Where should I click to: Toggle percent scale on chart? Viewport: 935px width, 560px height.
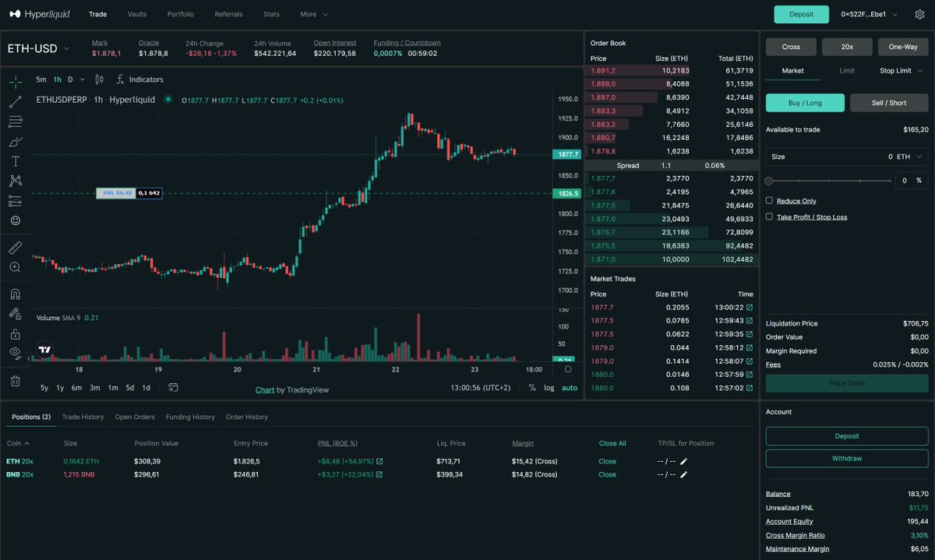point(532,388)
